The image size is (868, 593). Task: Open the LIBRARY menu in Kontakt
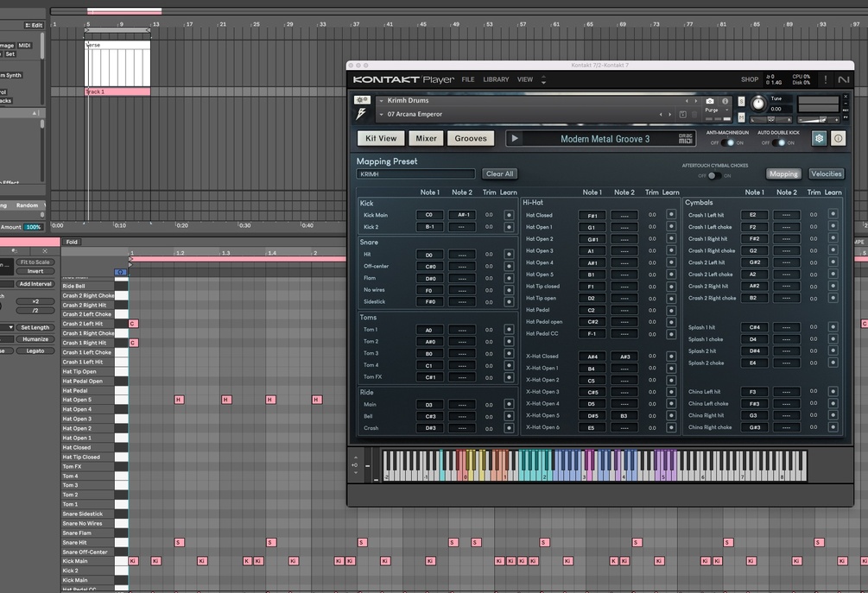[x=496, y=79]
